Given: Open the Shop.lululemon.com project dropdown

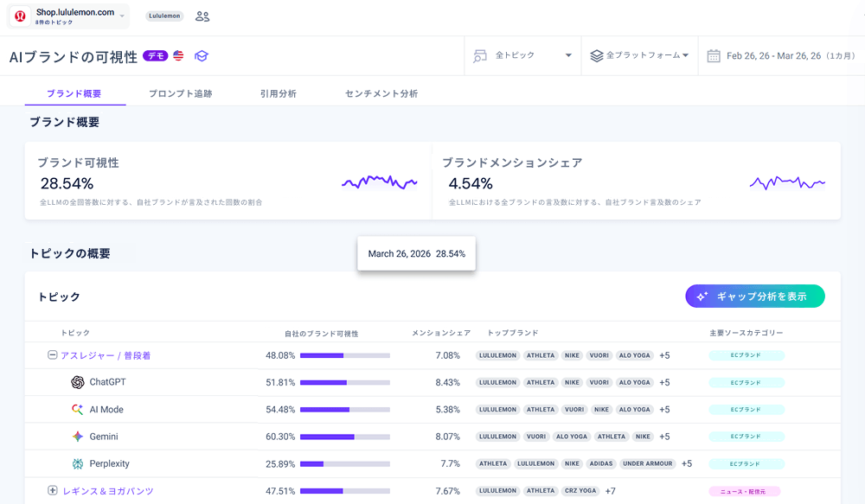Looking at the screenshot, I should pyautogui.click(x=68, y=16).
